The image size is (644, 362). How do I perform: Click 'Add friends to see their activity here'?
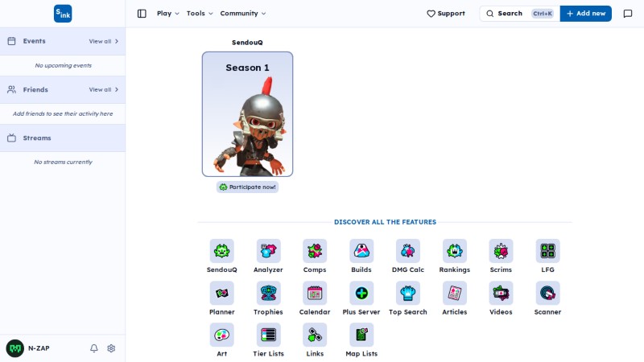[63, 113]
